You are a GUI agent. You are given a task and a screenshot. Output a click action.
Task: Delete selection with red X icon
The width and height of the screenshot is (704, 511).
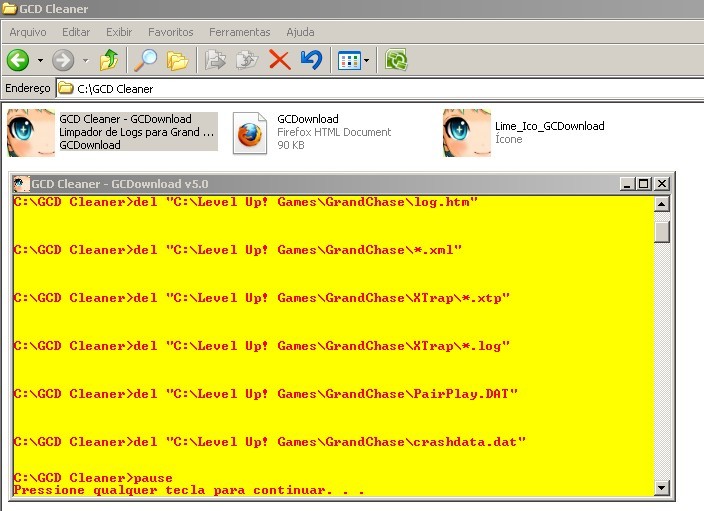(x=280, y=60)
